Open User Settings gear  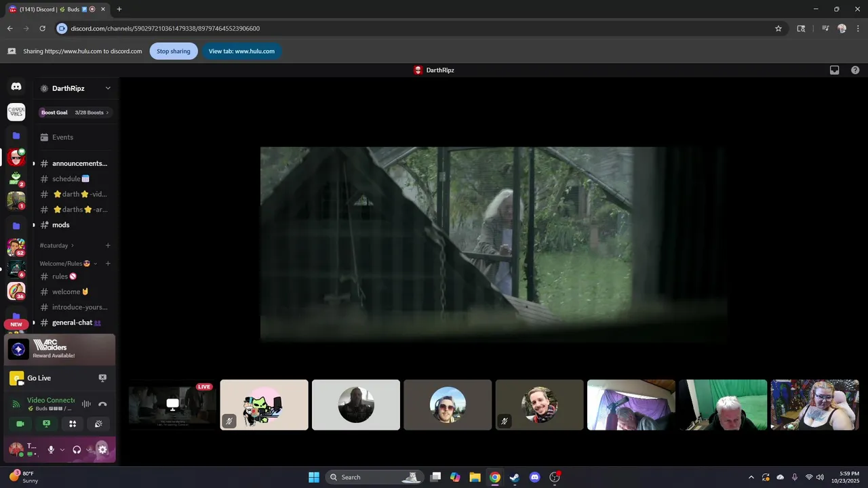point(102,449)
